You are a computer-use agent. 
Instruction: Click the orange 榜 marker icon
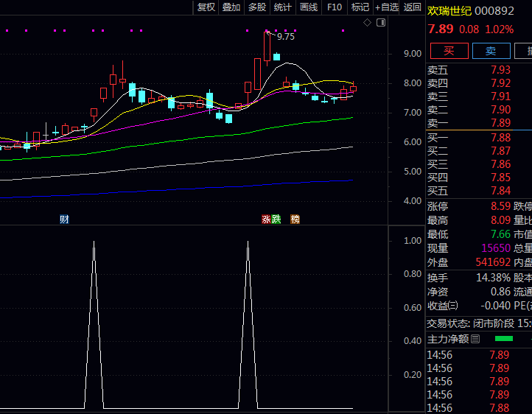pyautogui.click(x=295, y=219)
